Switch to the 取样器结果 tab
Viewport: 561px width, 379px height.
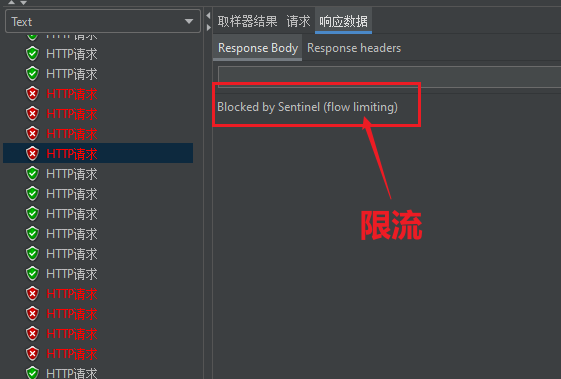point(247,21)
